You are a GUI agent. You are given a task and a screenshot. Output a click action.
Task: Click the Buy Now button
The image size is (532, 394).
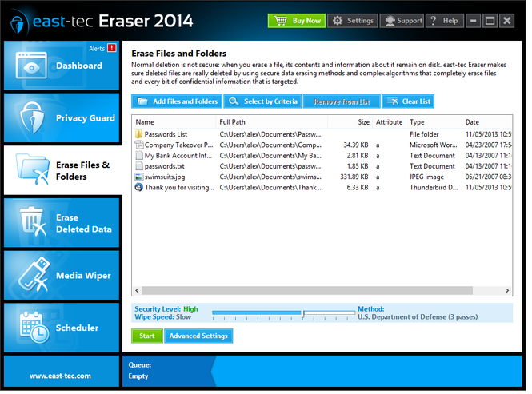click(297, 21)
